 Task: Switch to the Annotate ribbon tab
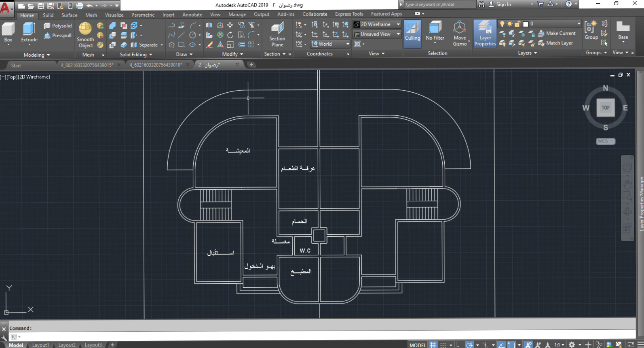pyautogui.click(x=192, y=15)
